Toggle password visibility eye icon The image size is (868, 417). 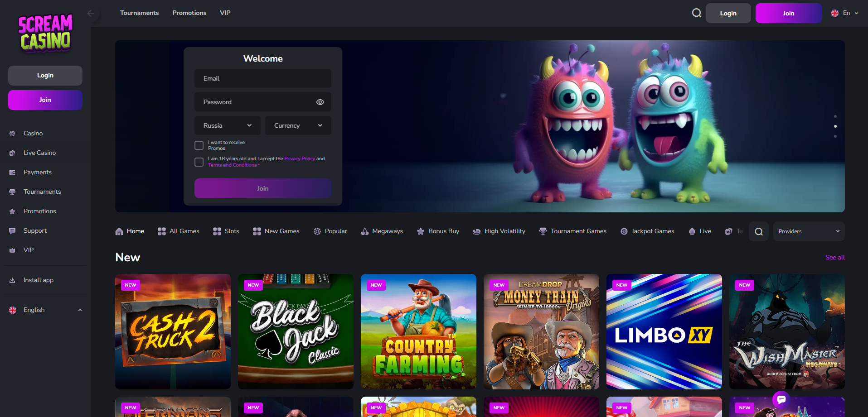pyautogui.click(x=320, y=102)
